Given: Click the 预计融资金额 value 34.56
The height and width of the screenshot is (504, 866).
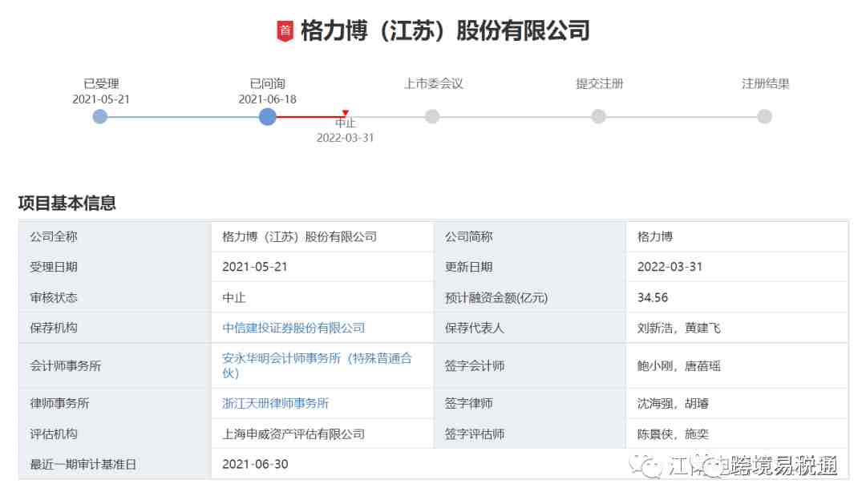Looking at the screenshot, I should pyautogui.click(x=653, y=297).
